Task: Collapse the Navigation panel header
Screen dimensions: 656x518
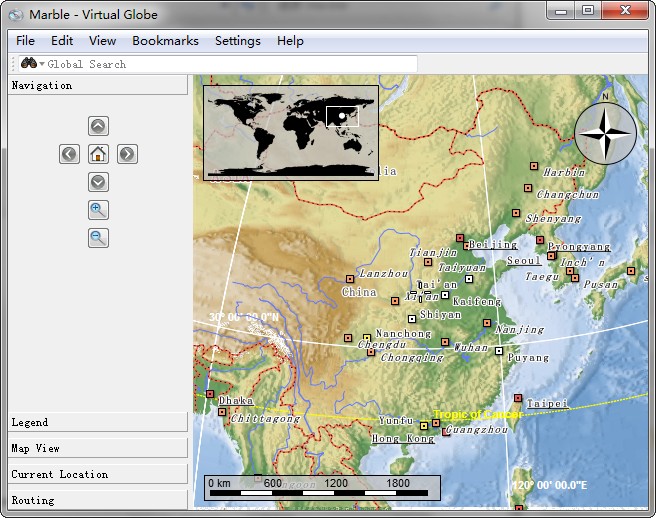Action: coord(97,86)
